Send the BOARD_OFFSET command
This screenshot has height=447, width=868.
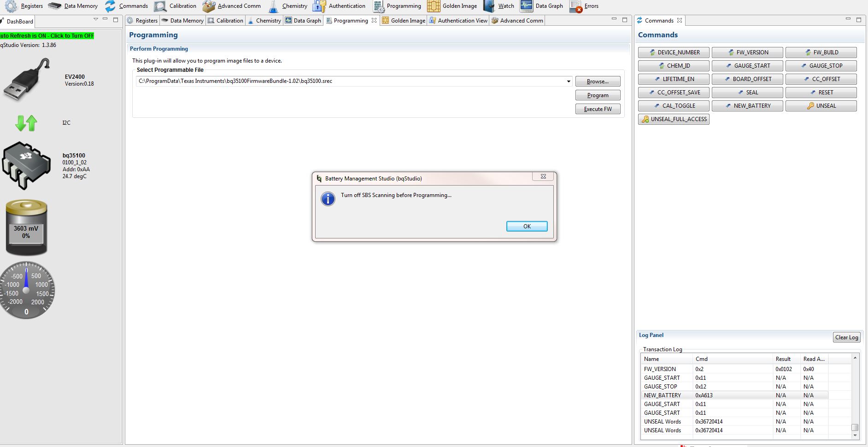point(747,79)
